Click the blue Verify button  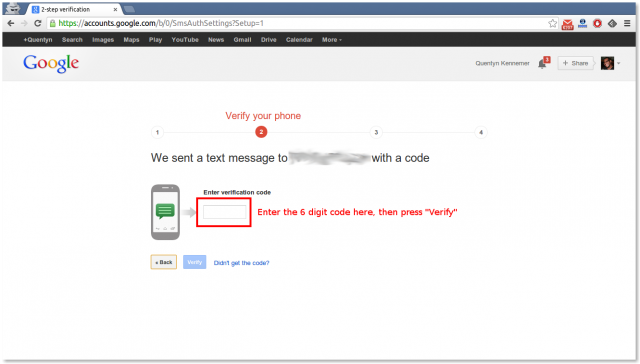[x=194, y=262]
